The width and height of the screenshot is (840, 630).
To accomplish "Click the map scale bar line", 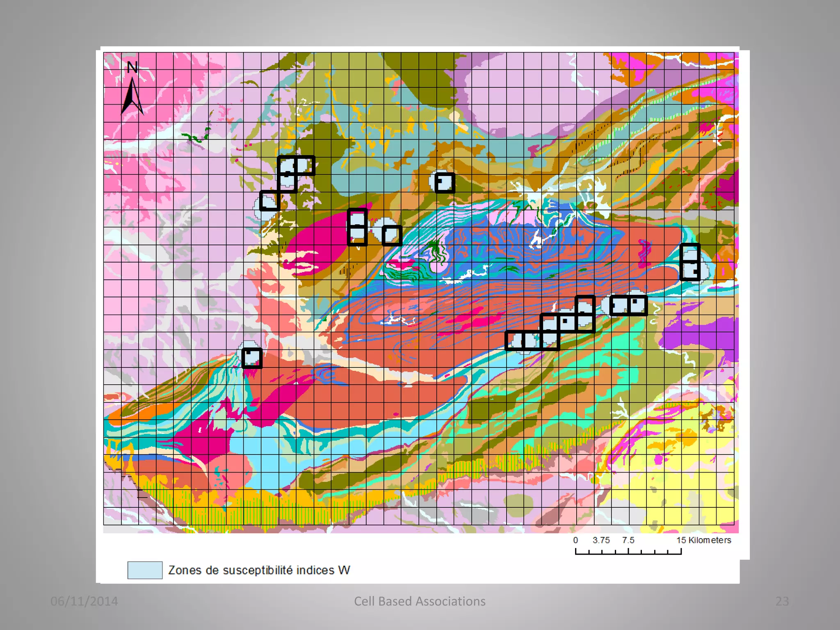I will click(628, 553).
